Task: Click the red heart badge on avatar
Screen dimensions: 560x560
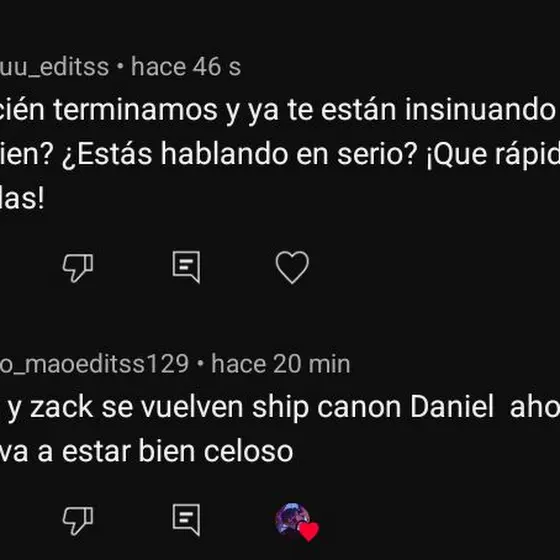Action: tap(309, 532)
